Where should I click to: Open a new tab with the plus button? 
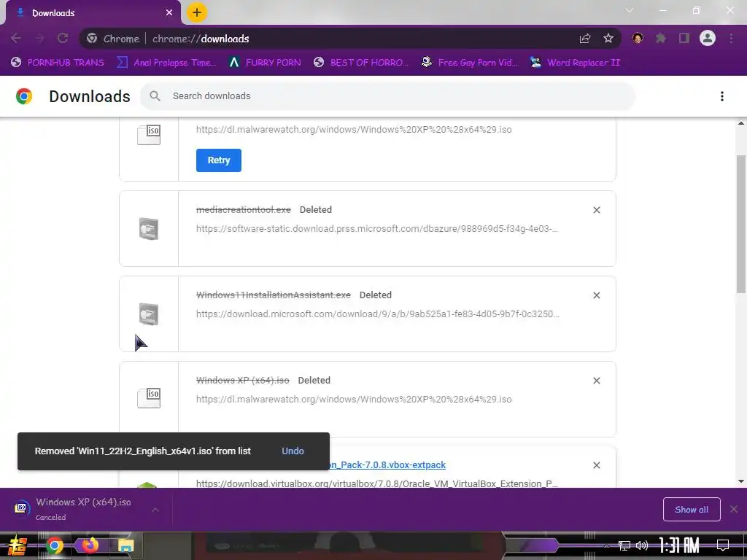(196, 12)
